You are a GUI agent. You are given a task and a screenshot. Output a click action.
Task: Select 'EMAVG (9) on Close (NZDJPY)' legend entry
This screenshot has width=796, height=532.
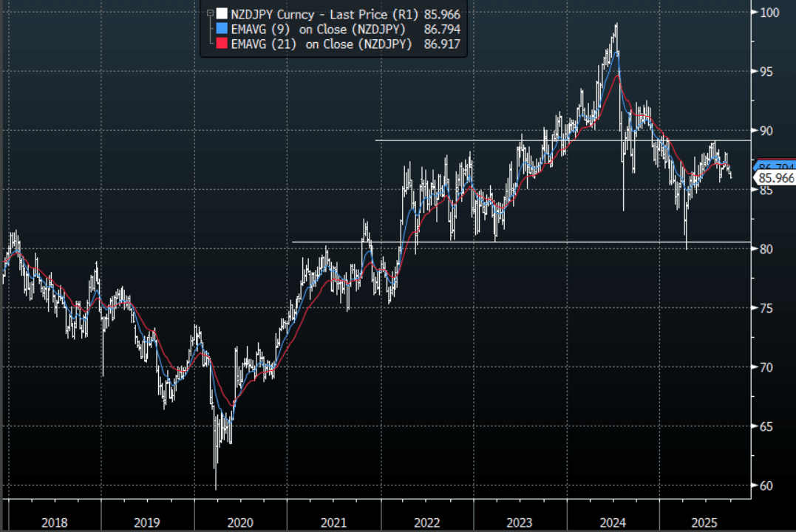coord(318,30)
